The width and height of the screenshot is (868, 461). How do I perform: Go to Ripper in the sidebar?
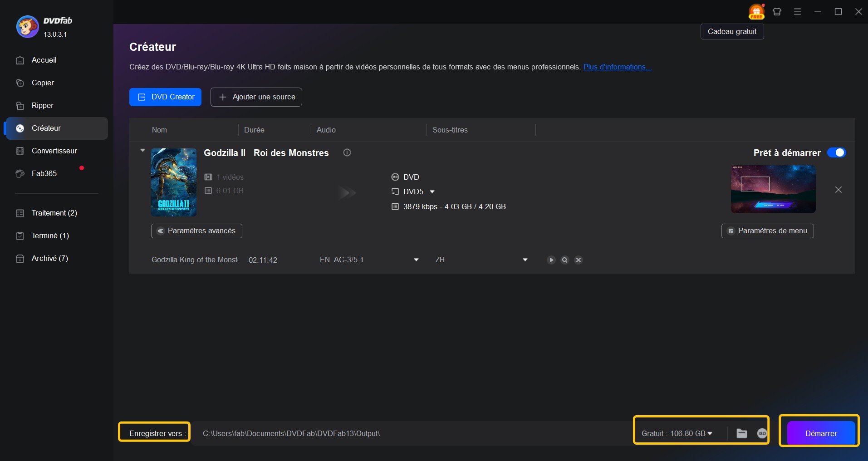43,105
